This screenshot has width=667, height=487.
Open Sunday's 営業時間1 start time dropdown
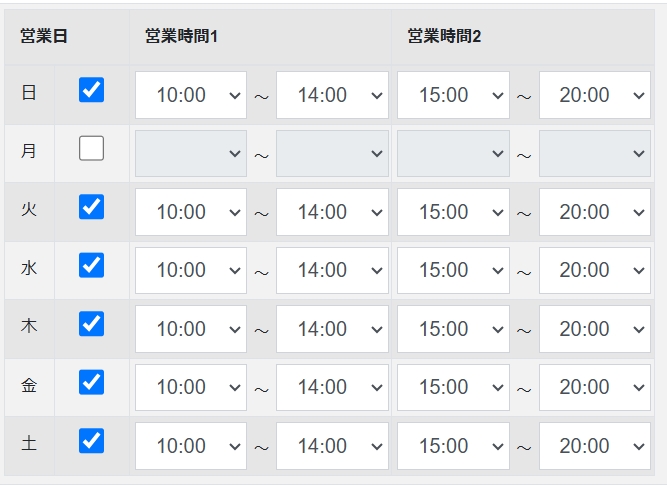pyautogui.click(x=191, y=95)
